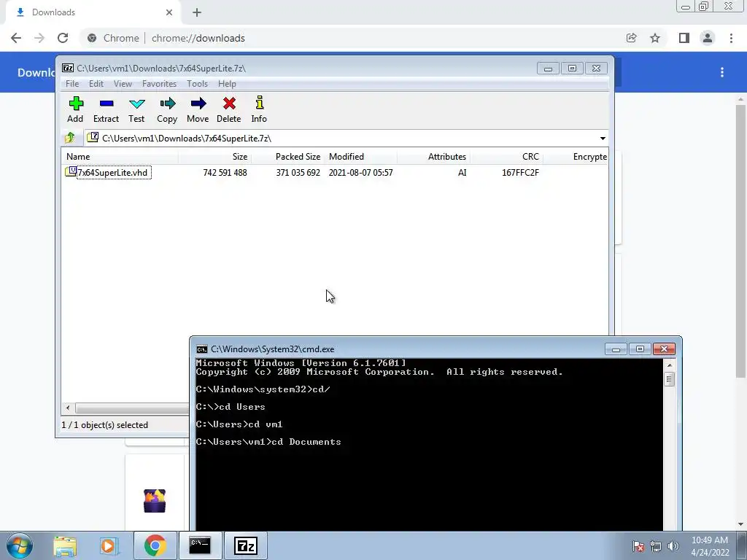This screenshot has height=560, width=747.
Task: Click the status text 1 / 1 object(s) selected
Action: [x=105, y=425]
